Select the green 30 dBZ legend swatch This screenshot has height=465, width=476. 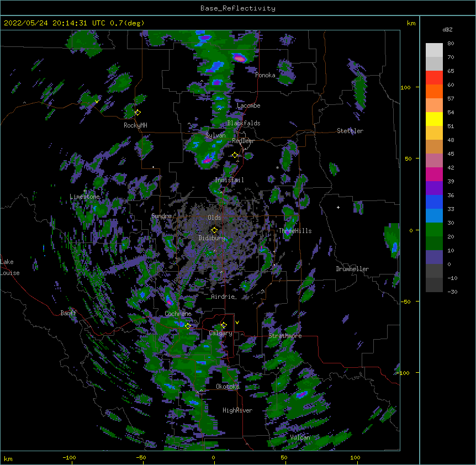(x=434, y=230)
